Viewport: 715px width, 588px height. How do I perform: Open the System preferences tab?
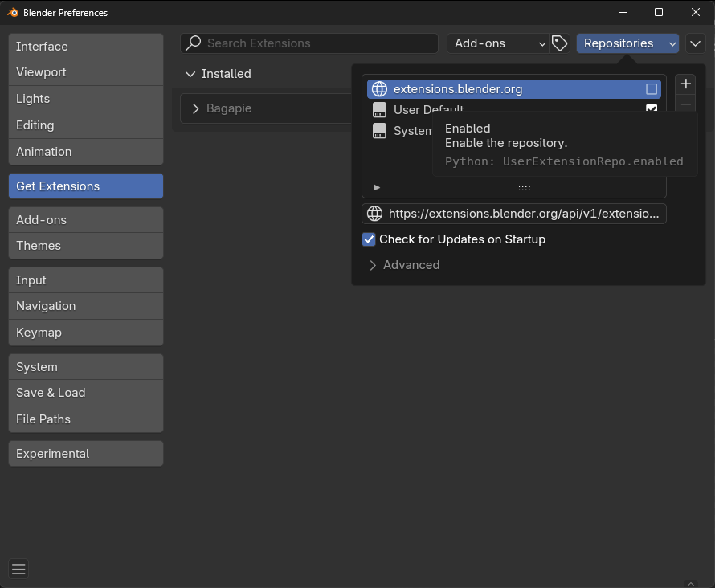[x=86, y=367]
